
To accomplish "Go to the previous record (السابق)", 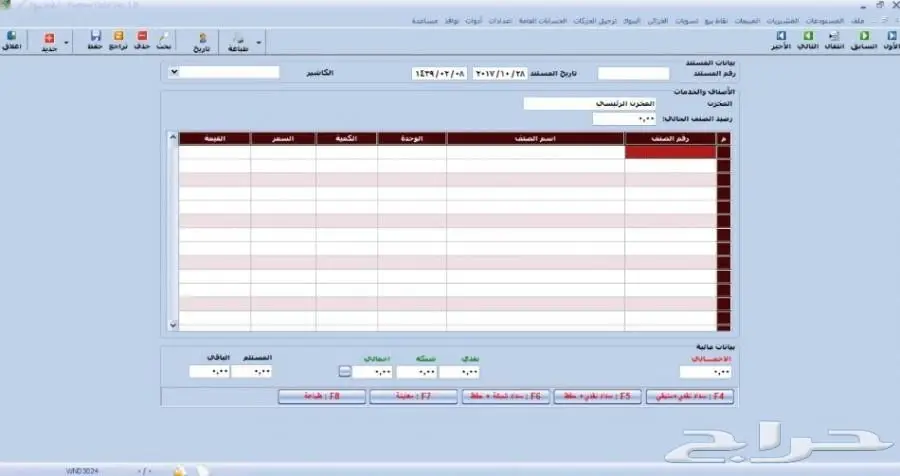I will [x=863, y=41].
